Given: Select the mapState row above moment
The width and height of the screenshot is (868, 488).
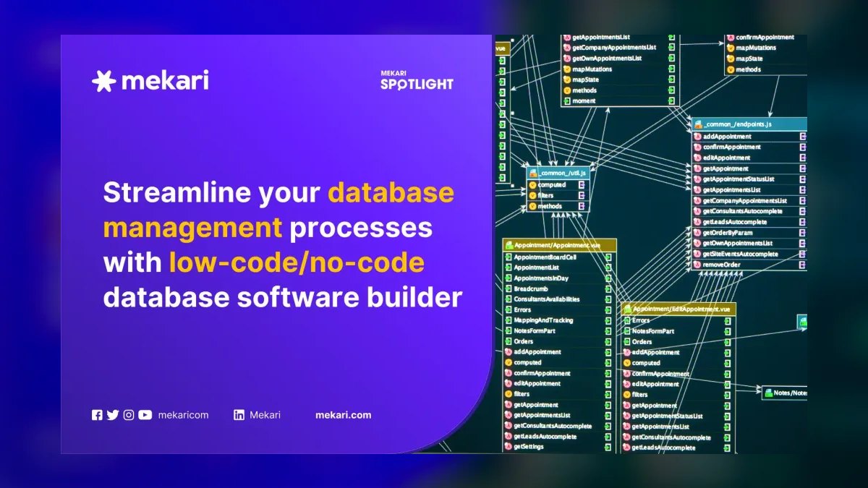Looking at the screenshot, I should [x=621, y=80].
